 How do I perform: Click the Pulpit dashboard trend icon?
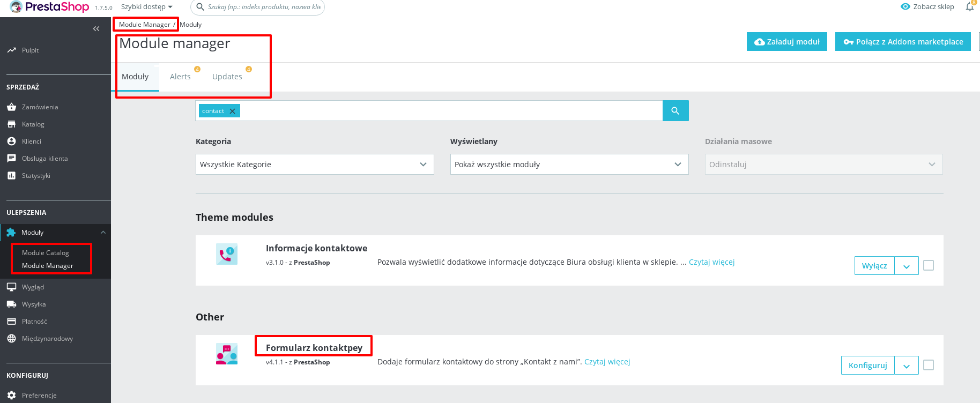pos(11,50)
